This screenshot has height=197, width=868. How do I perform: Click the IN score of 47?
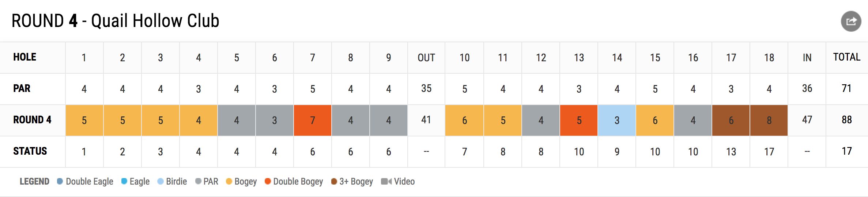[807, 120]
